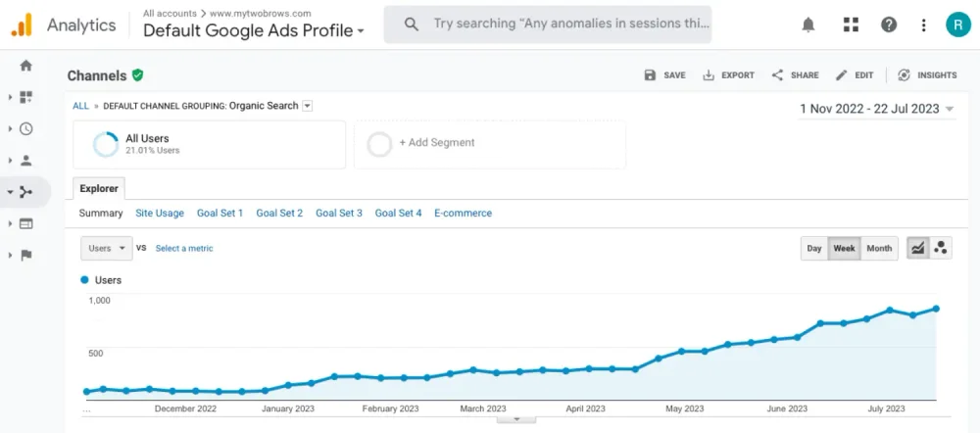Open the Behavior icon in sidebar
980x433 pixels.
(25, 223)
